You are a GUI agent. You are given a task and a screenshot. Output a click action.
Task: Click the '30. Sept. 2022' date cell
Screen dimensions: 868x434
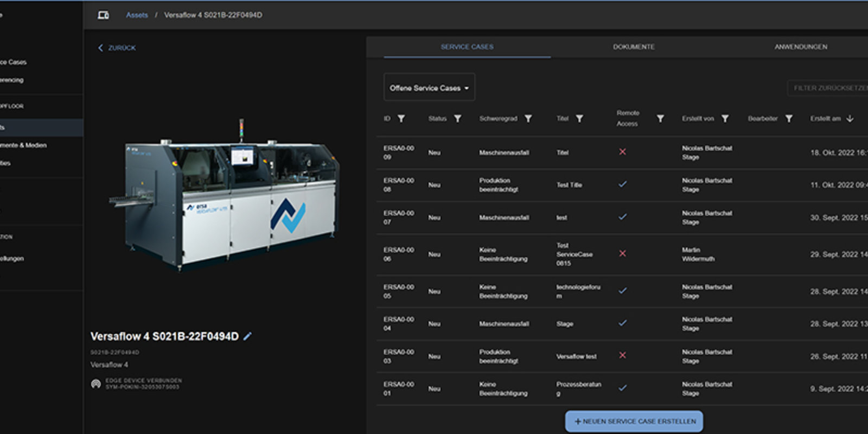[839, 218]
